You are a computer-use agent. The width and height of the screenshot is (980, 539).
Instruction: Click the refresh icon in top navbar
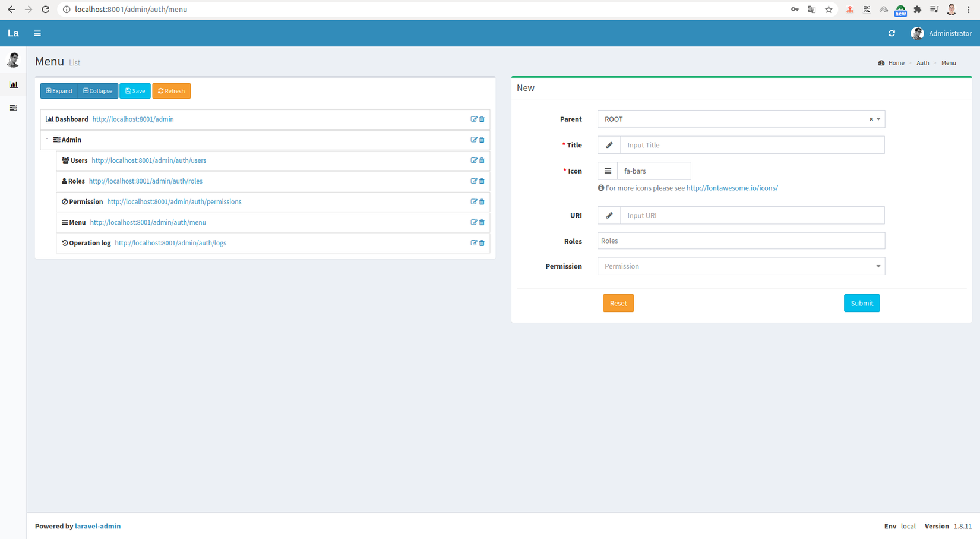click(x=892, y=33)
